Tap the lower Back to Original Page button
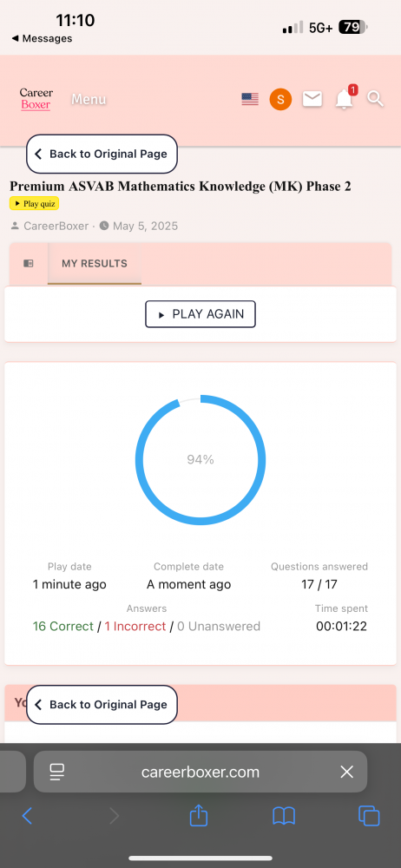This screenshot has height=868, width=401. [102, 705]
